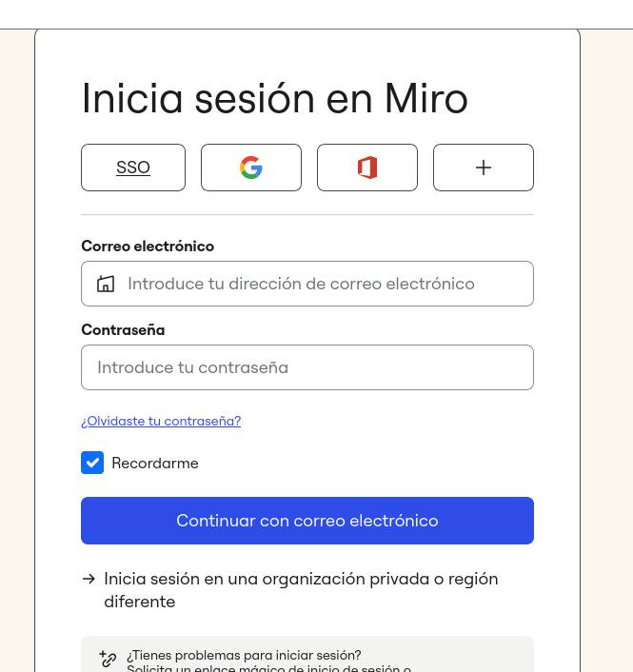Click the arrow icon beside private organization
The image size is (633, 672).
coord(89,579)
